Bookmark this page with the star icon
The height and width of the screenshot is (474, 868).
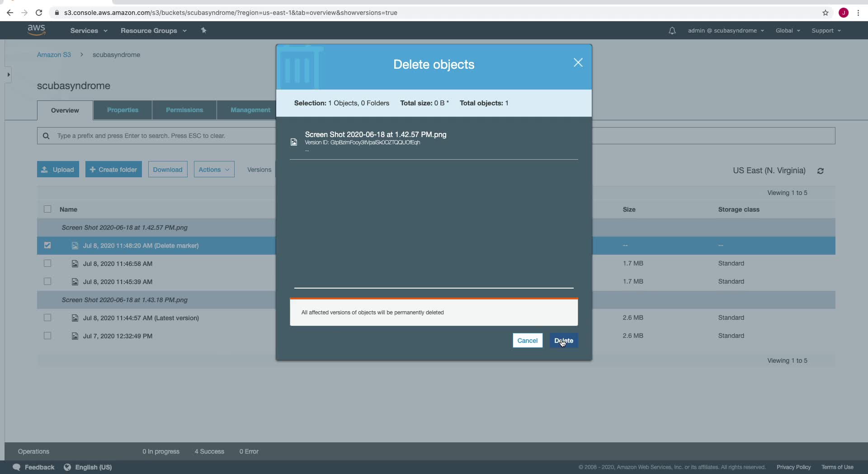point(826,13)
